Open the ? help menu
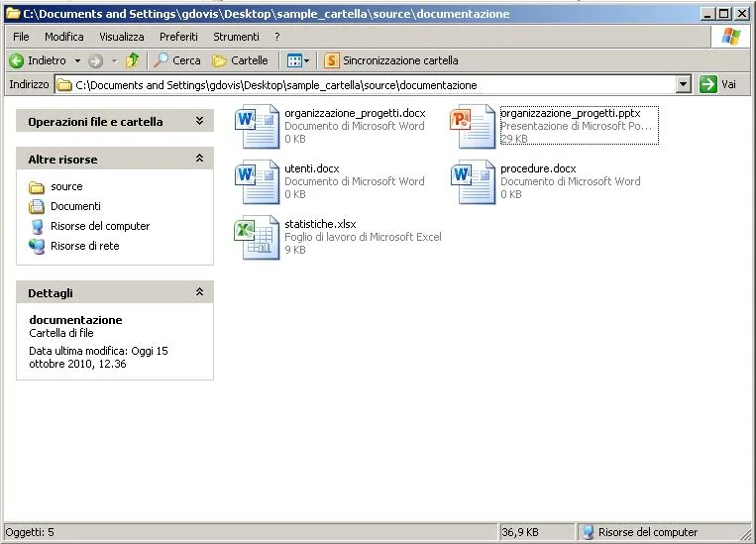The height and width of the screenshot is (544, 756). point(277,37)
